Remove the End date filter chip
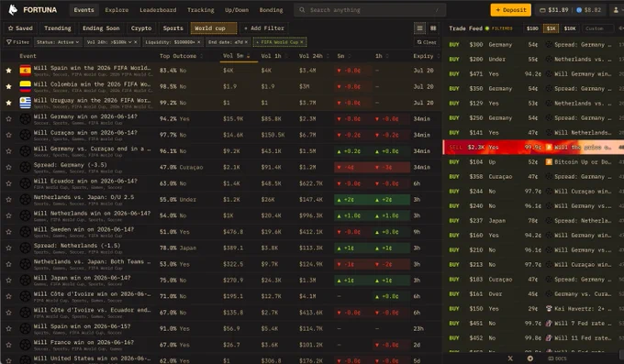 coord(246,42)
